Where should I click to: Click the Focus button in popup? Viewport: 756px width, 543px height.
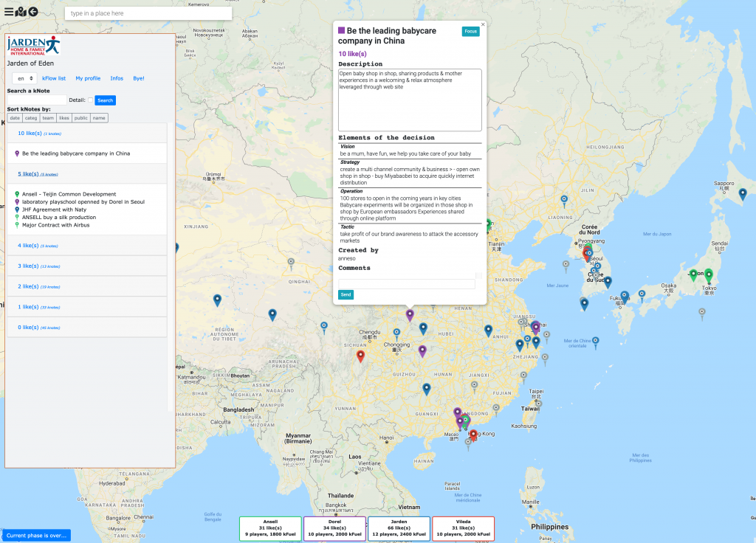(470, 31)
